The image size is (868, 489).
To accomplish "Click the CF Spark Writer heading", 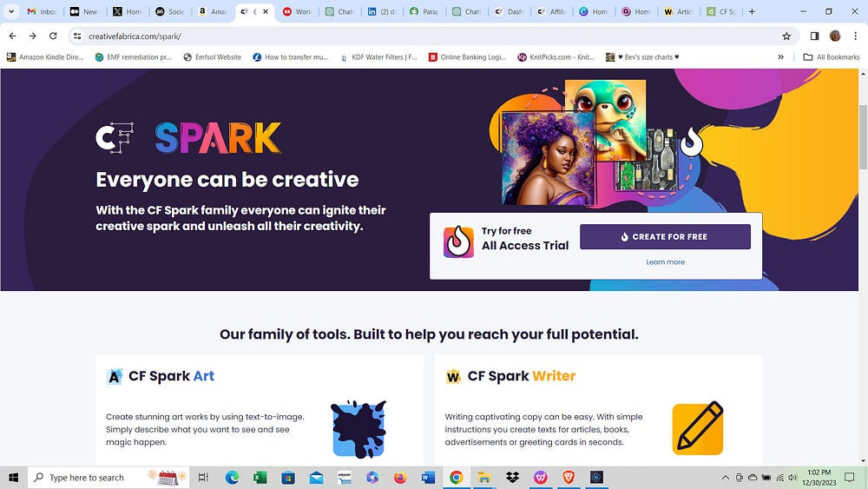I will click(x=522, y=376).
